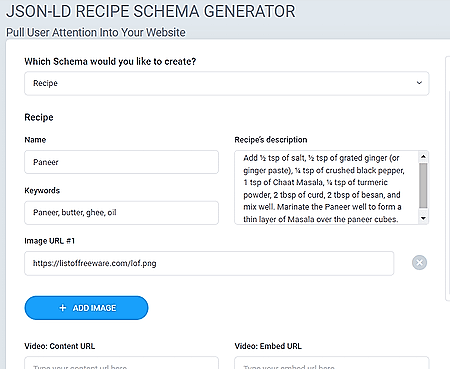Focus the Video: Embed URL field
The width and height of the screenshot is (450, 369).
pos(332,363)
